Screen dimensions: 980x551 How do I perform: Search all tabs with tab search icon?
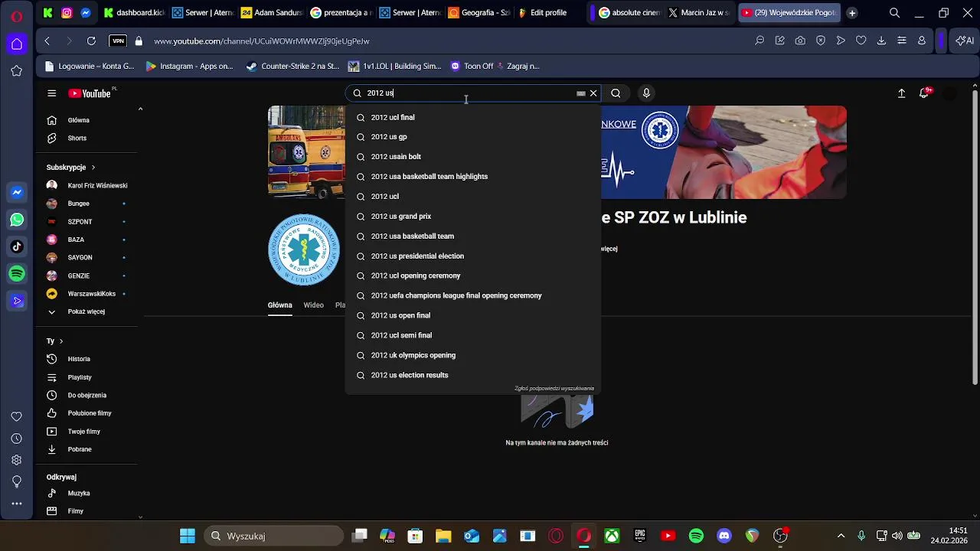click(894, 12)
